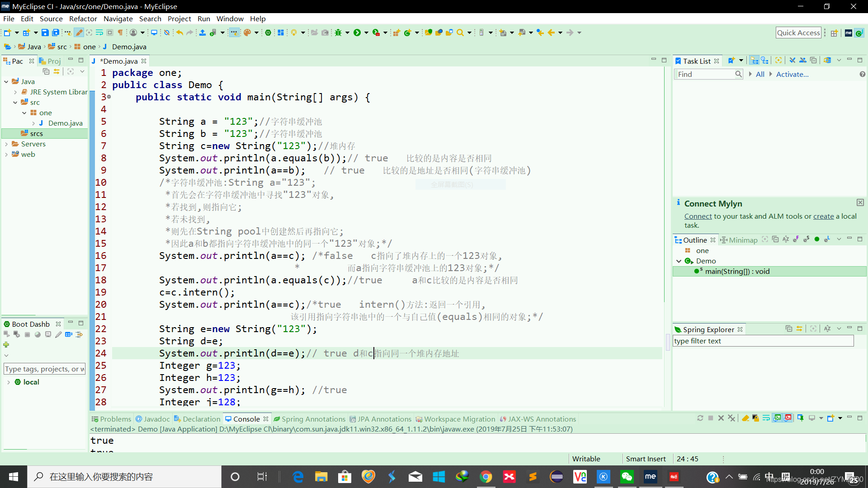
Task: Open the Run button dropdown arrow
Action: [x=366, y=33]
